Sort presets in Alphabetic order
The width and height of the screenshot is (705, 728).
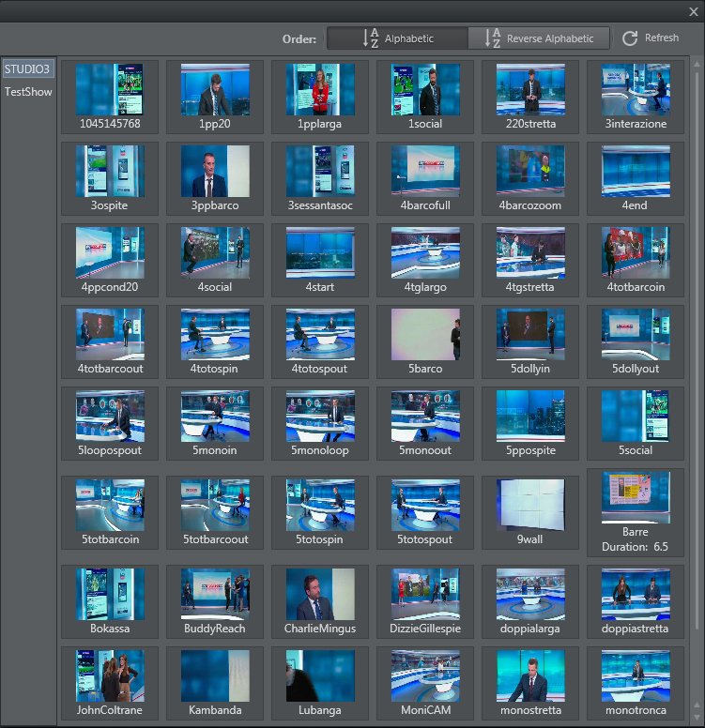point(397,38)
